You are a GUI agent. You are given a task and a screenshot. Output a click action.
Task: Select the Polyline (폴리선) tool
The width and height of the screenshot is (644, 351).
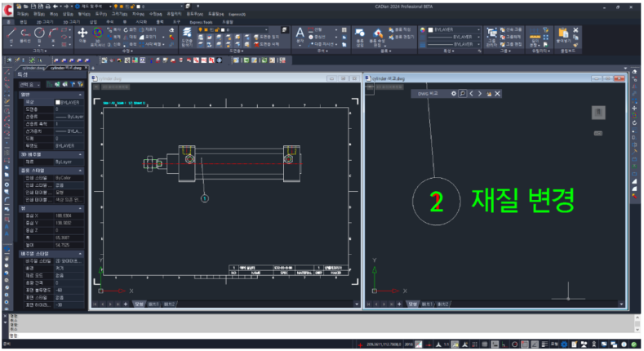[26, 34]
